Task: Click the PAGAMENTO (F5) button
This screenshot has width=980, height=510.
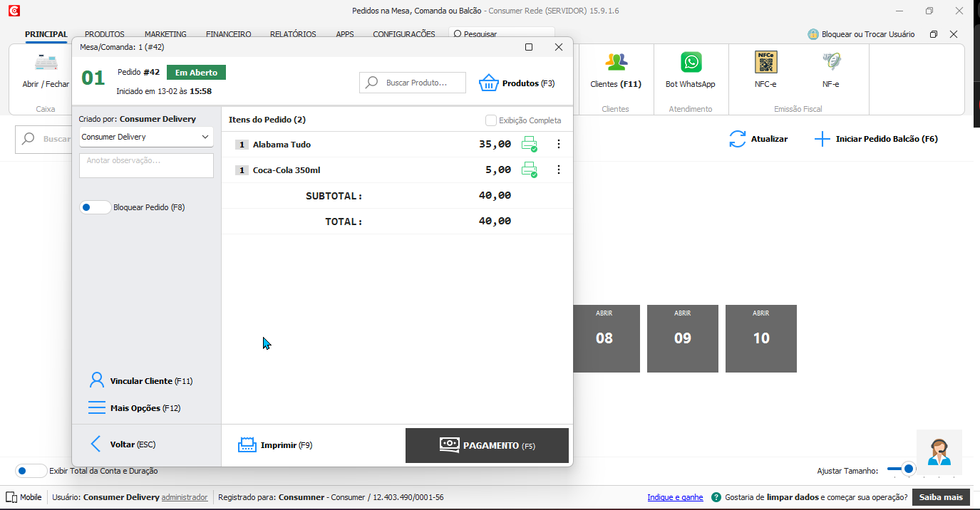Action: click(487, 445)
